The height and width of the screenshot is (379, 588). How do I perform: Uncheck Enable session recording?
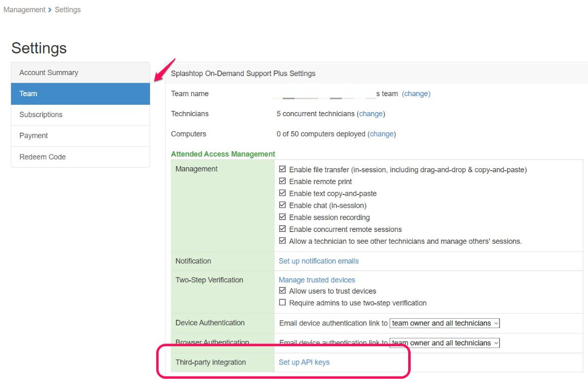click(x=282, y=217)
